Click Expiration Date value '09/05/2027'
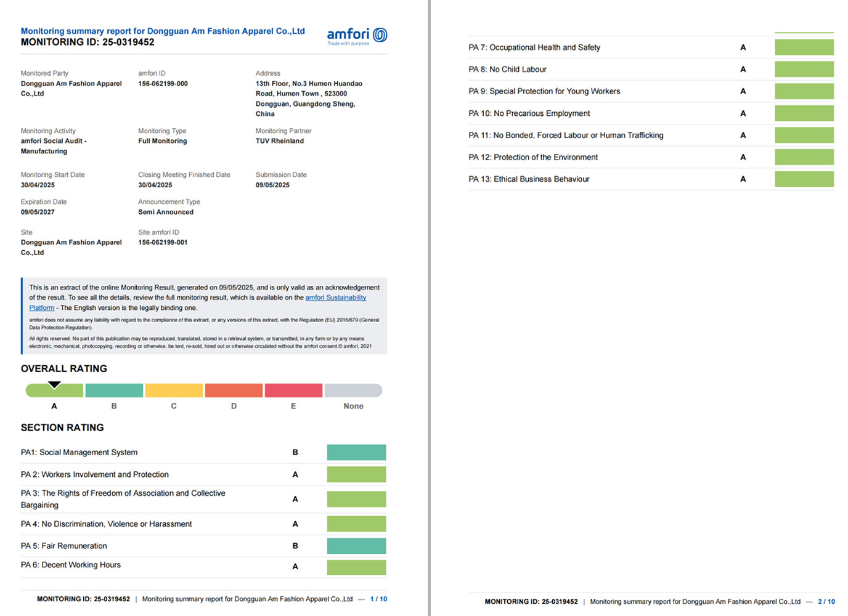This screenshot has height=616, width=848. click(38, 212)
